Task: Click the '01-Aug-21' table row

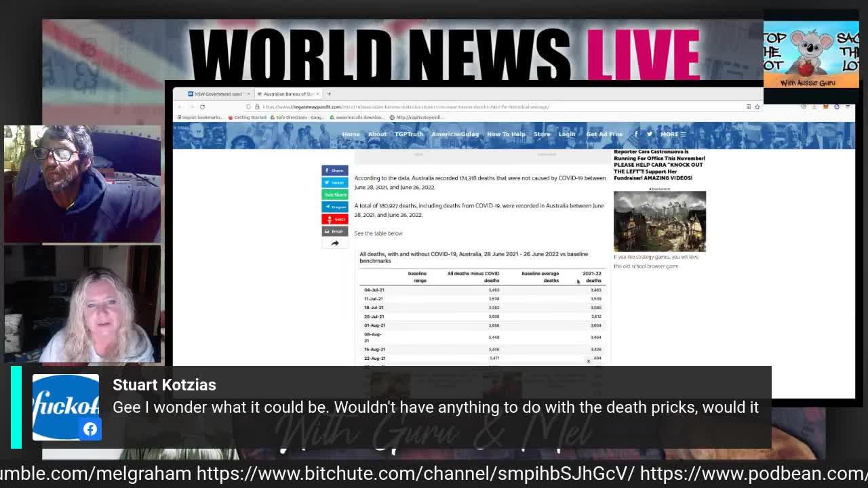Action: [482, 325]
